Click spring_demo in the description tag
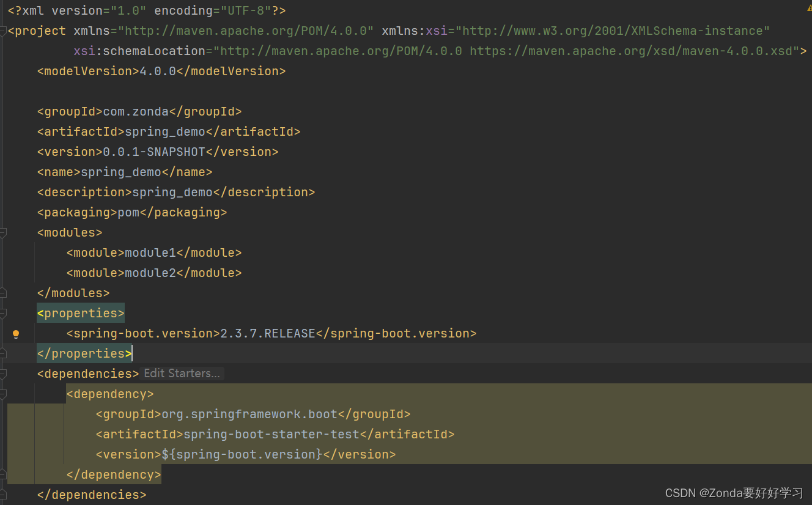Image resolution: width=812 pixels, height=505 pixels. 172,192
